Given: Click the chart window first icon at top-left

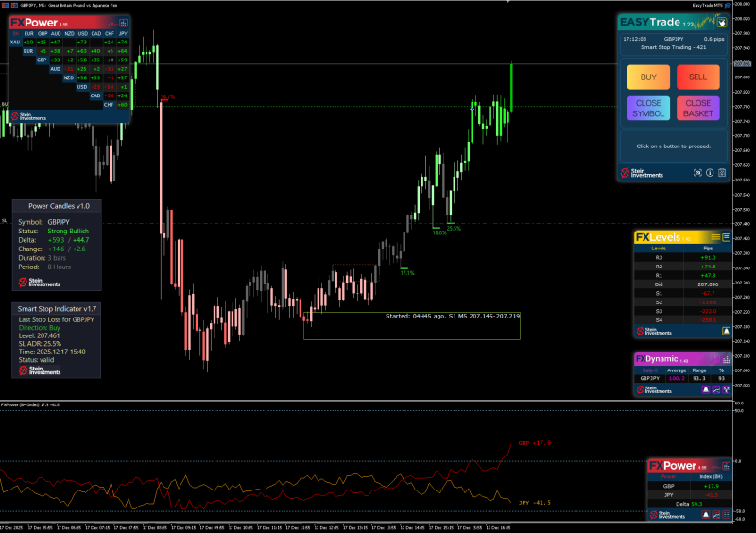Looking at the screenshot, I should pyautogui.click(x=6, y=5).
